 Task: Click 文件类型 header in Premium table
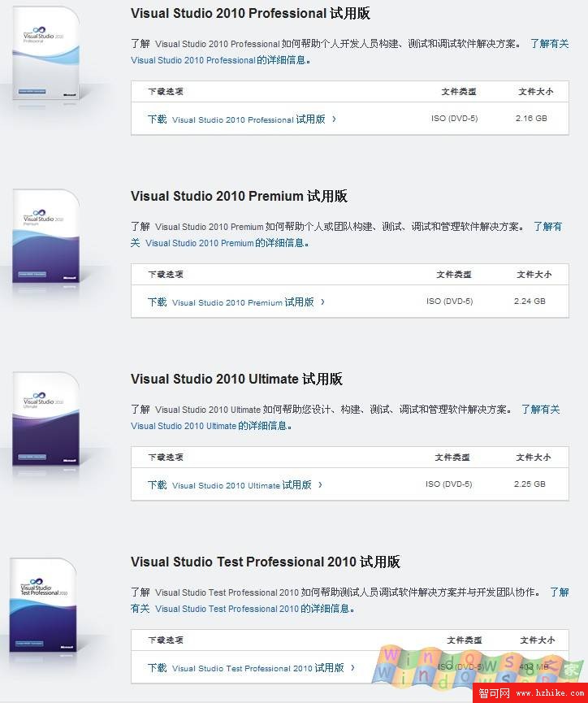(453, 275)
